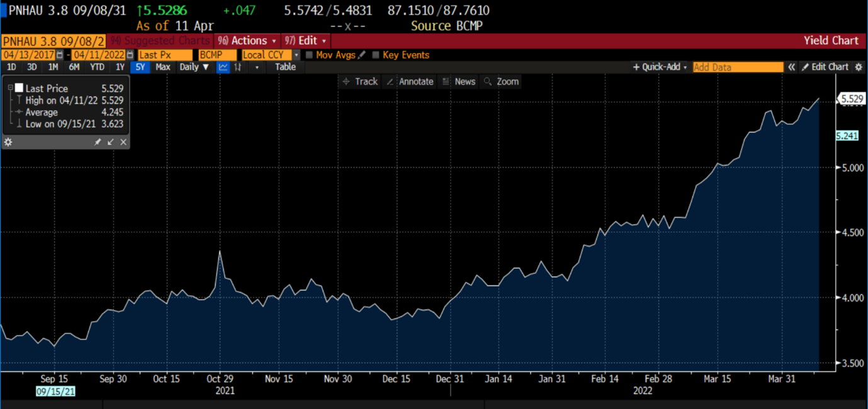
Task: Pin the legend panel with the pin icon
Action: 98,142
